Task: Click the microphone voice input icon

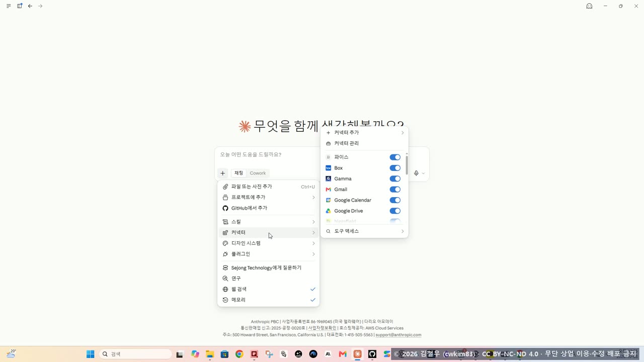Action: point(416,173)
